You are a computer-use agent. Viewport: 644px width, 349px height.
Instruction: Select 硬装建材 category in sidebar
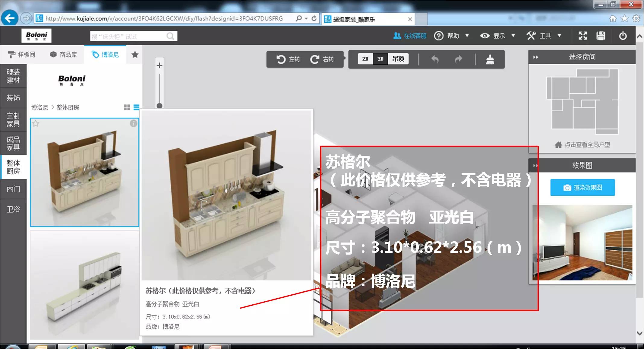click(13, 76)
